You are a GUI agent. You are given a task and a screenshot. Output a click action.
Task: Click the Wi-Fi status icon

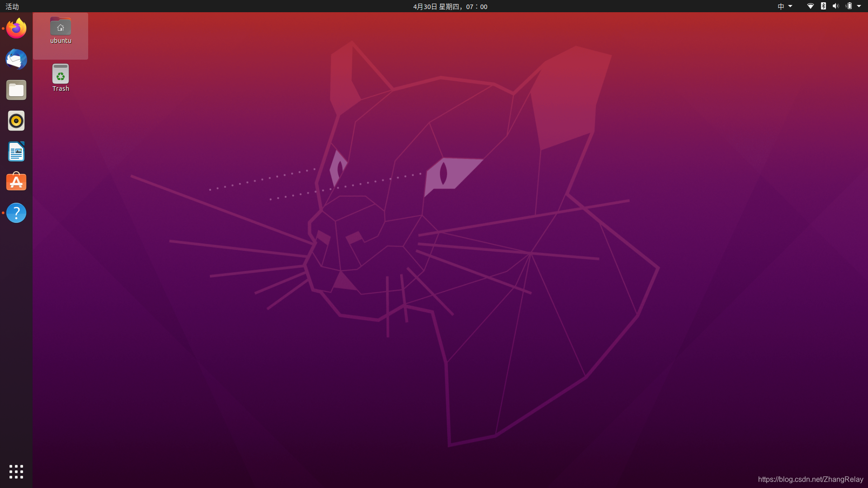pos(811,6)
